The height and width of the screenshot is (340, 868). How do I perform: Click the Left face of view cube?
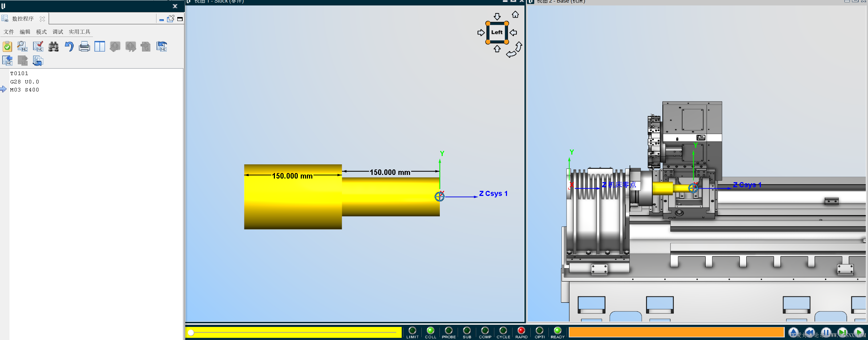(497, 32)
